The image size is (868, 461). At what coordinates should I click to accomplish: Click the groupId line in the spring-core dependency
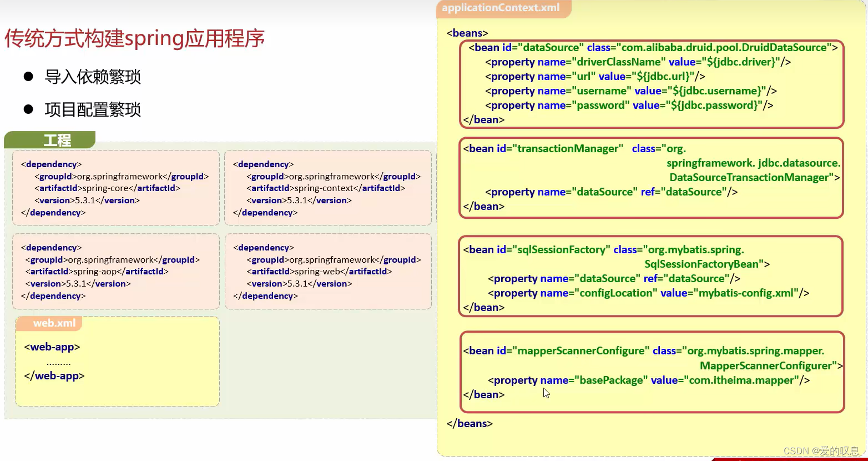[x=122, y=176]
